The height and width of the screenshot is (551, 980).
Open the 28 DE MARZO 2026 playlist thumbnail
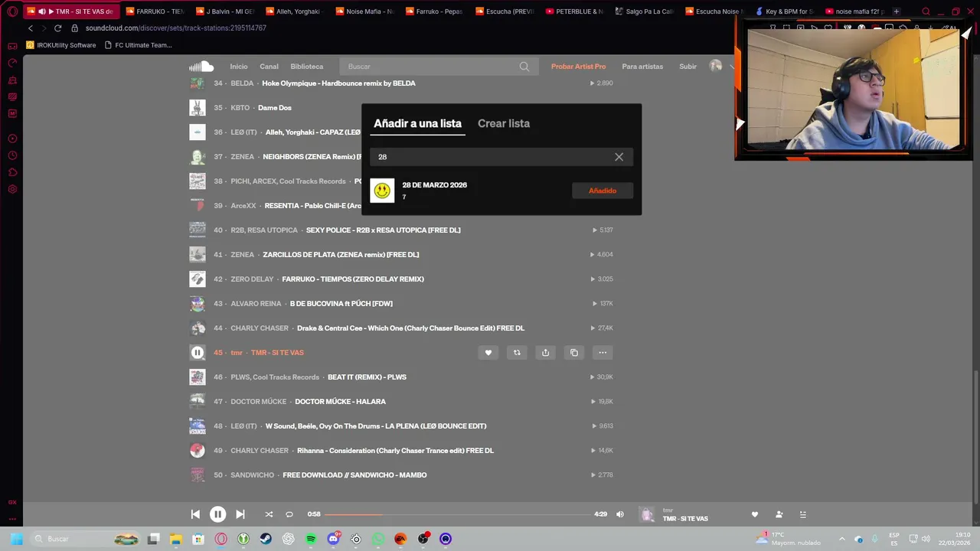pyautogui.click(x=382, y=191)
